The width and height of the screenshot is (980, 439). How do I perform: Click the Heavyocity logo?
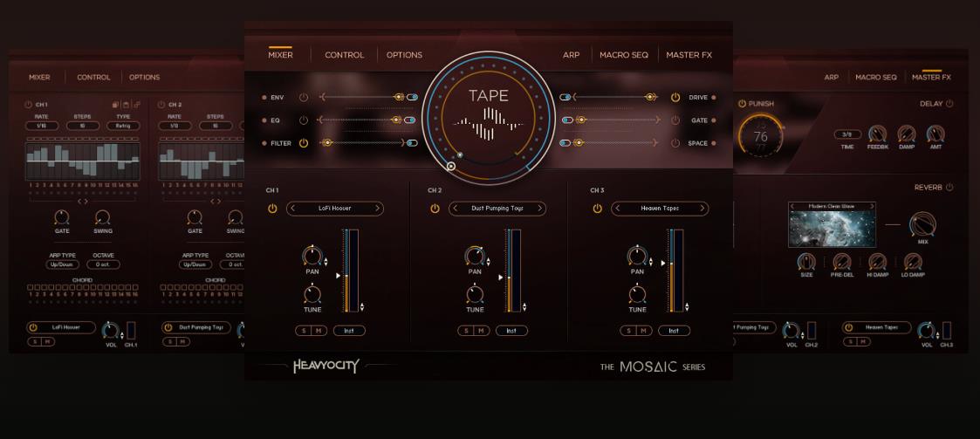326,367
